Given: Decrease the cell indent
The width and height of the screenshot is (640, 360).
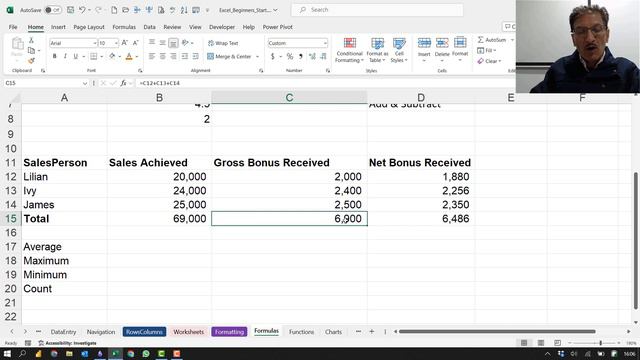Looking at the screenshot, I should (x=185, y=56).
